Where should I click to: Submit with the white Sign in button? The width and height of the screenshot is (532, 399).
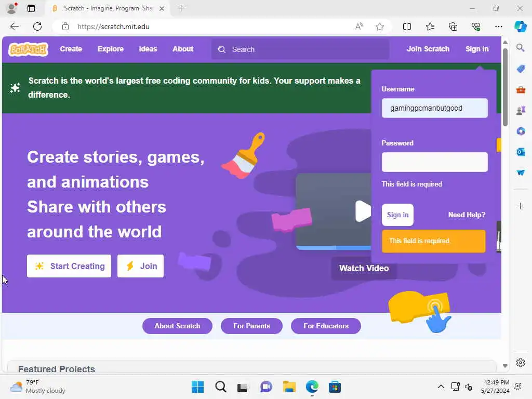coord(397,215)
